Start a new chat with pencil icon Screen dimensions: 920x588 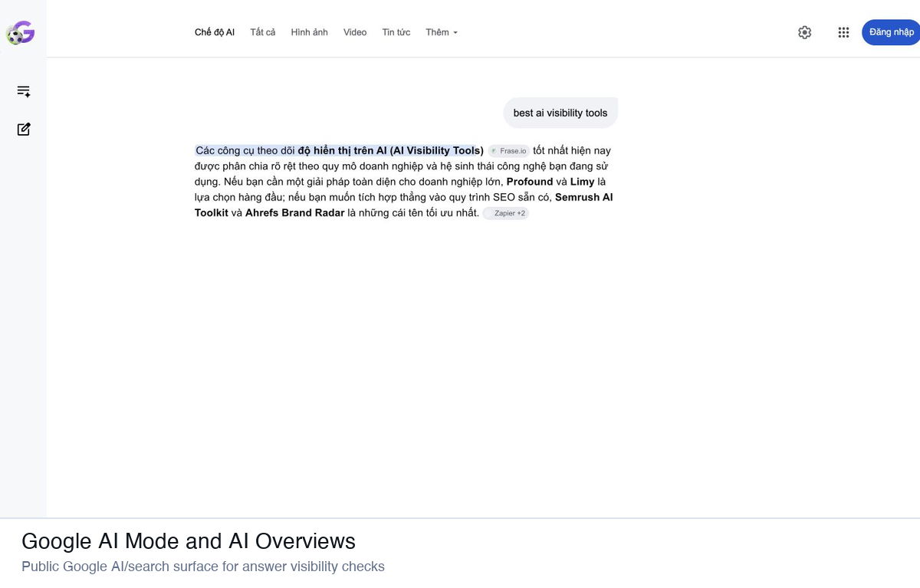tap(24, 129)
